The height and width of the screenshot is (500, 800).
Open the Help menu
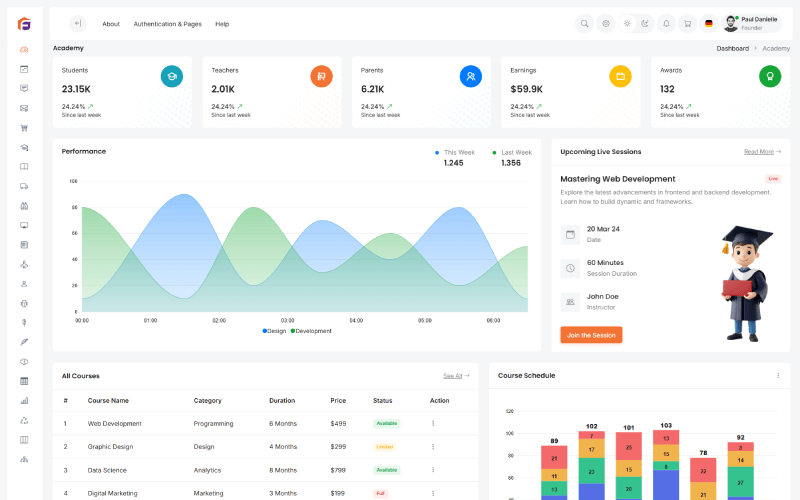point(222,23)
